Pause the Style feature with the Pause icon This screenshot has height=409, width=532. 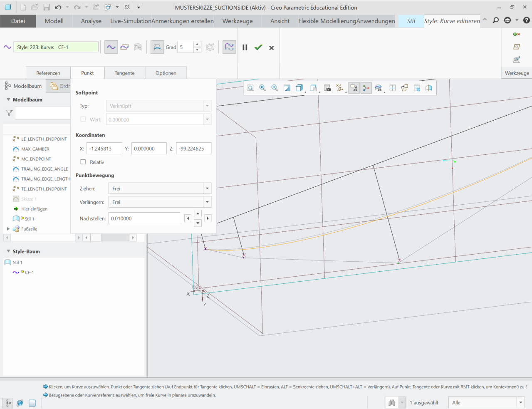point(245,47)
